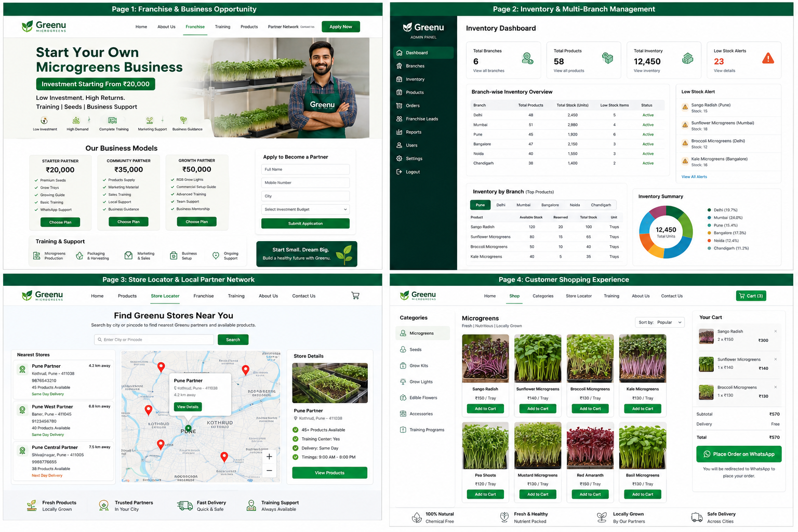Select Pune Central Partner in Nearest Stores

(63, 461)
